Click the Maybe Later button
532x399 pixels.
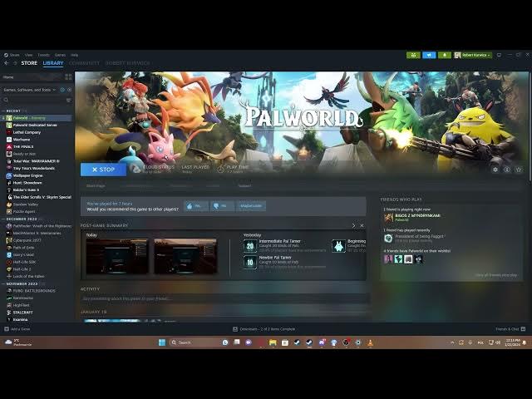(x=251, y=206)
